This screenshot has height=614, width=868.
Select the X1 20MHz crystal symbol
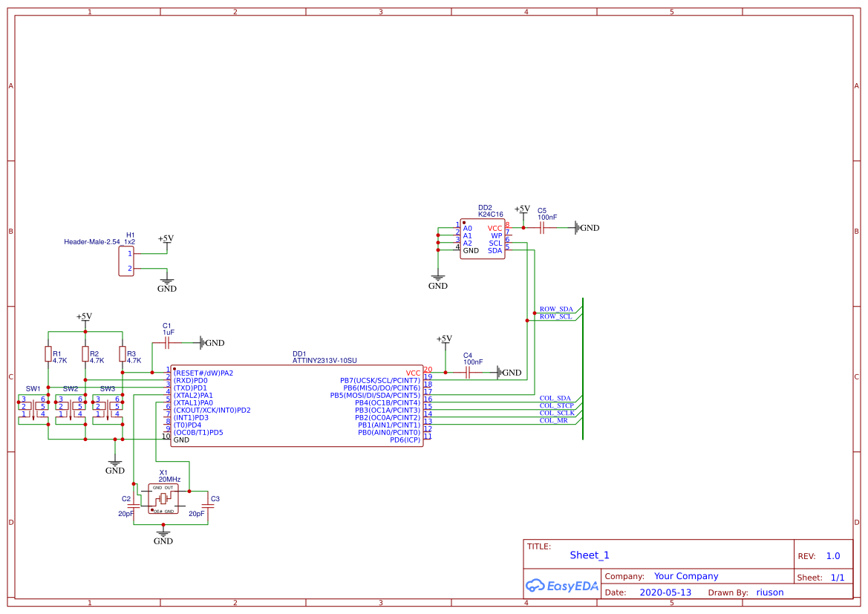163,499
